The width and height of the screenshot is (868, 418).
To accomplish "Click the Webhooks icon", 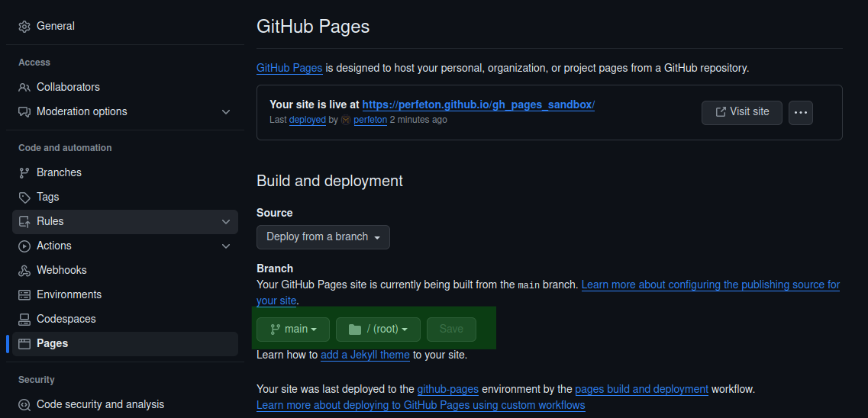I will [x=24, y=270].
